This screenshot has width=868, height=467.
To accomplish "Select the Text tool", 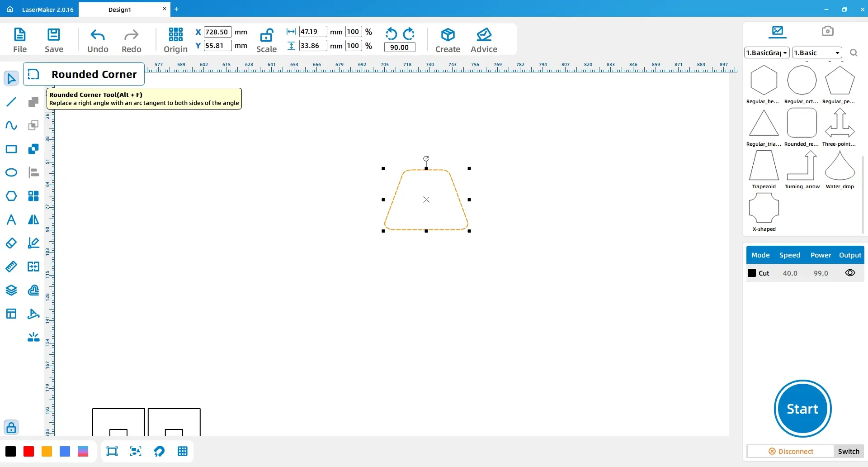I will point(11,219).
